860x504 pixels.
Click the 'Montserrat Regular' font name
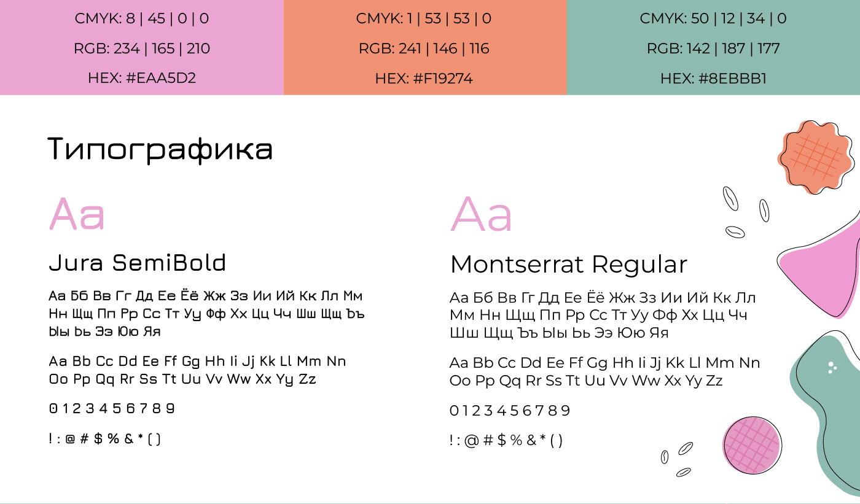coord(568,265)
